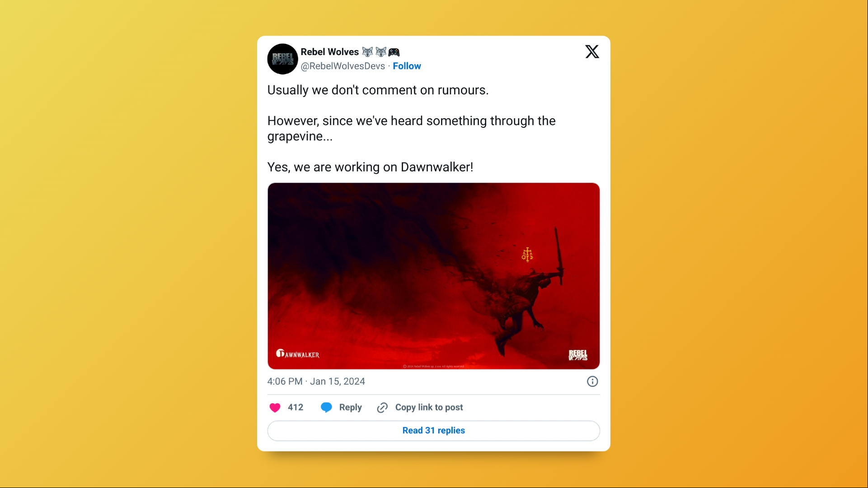Viewport: 868px width, 488px height.
Task: Click the Rebel Wolves logo in the artwork
Action: coord(578,355)
